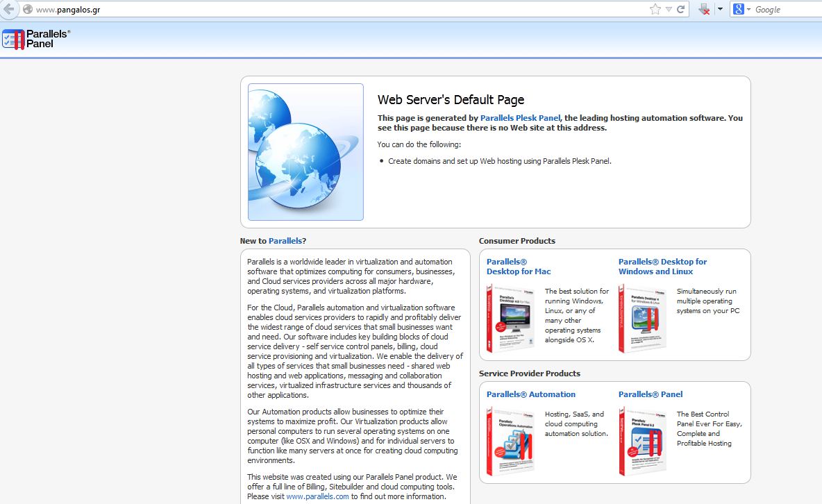Screen dimensions: 822x504
Task: Open the Parallels® Automation product link
Action: click(x=530, y=394)
